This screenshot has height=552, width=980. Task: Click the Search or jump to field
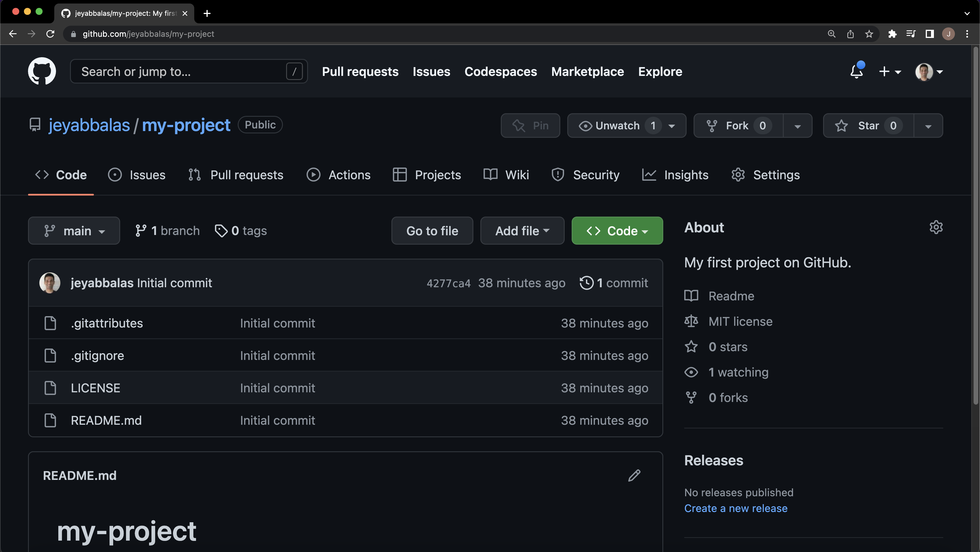(x=189, y=71)
